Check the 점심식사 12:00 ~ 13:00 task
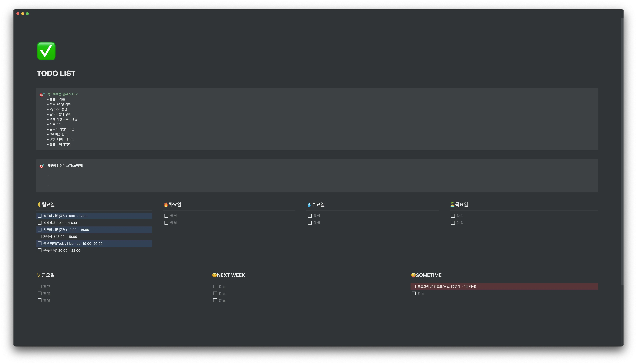The width and height of the screenshot is (637, 364). (x=39, y=223)
